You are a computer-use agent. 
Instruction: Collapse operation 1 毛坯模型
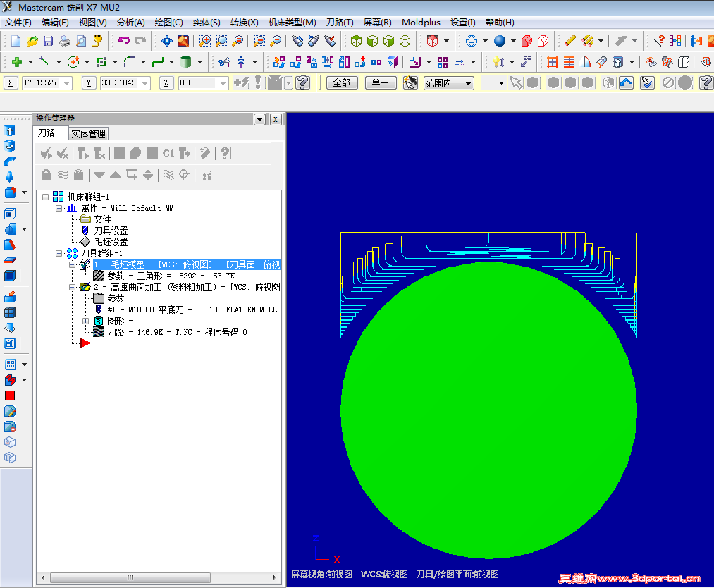pyautogui.click(x=72, y=264)
